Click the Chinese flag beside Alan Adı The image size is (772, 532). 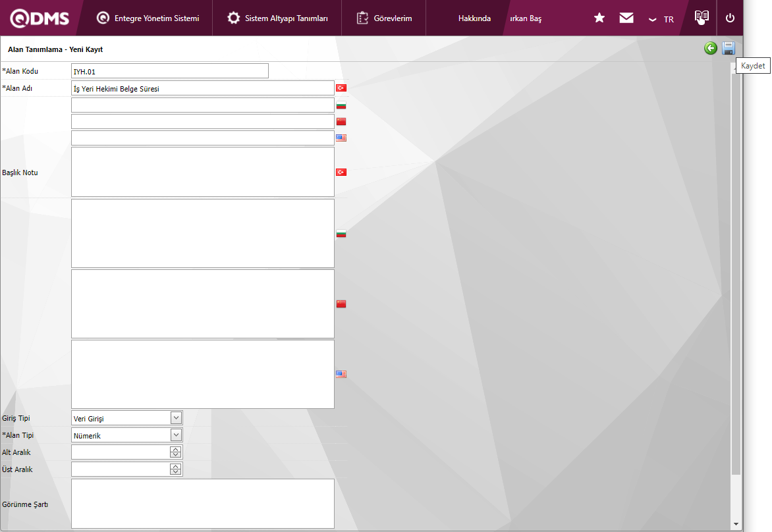pos(341,122)
